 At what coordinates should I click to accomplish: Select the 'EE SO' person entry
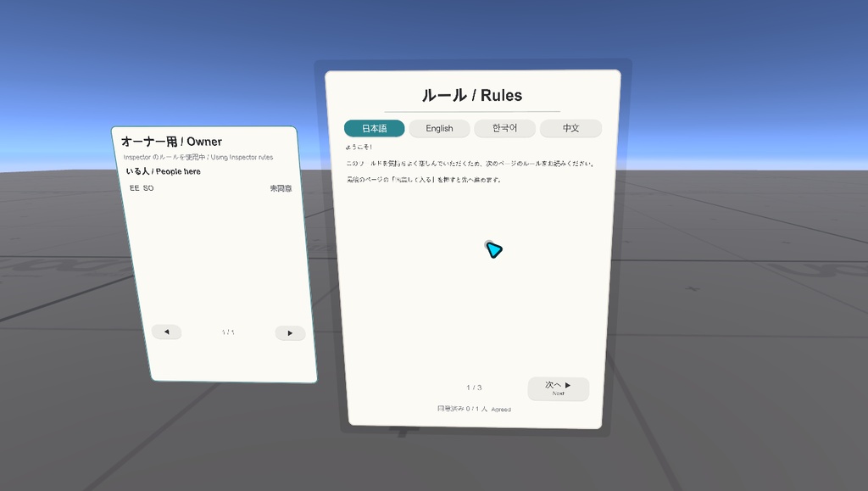(142, 188)
